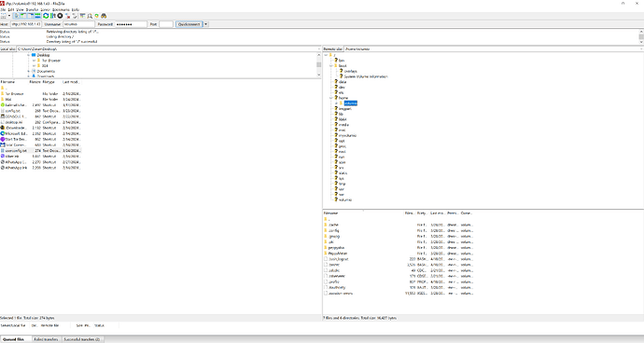
Task: Sort local list by Filename column
Action: coord(14,82)
